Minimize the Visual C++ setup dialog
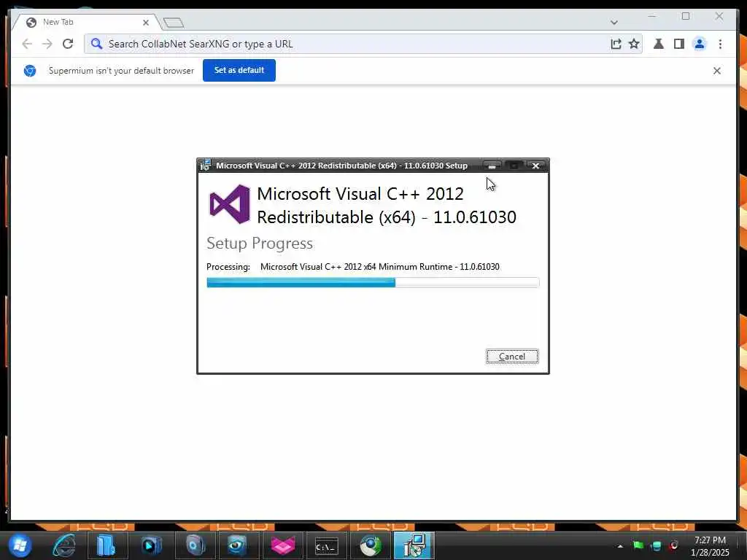The image size is (747, 560). [492, 166]
